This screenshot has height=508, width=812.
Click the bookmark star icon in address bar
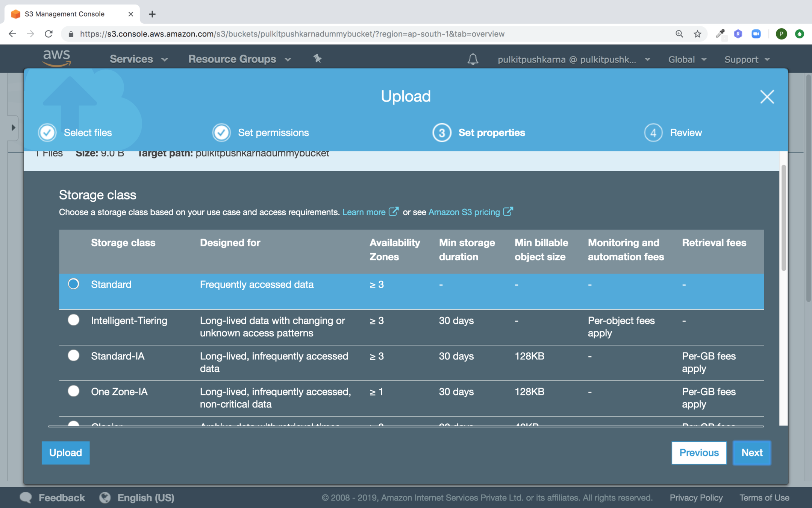pyautogui.click(x=697, y=34)
